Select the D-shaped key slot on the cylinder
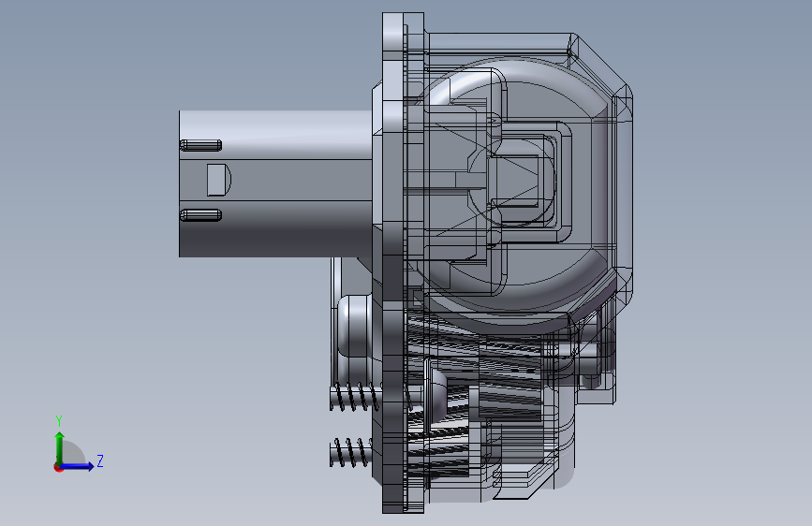The width and height of the screenshot is (812, 526). click(218, 180)
